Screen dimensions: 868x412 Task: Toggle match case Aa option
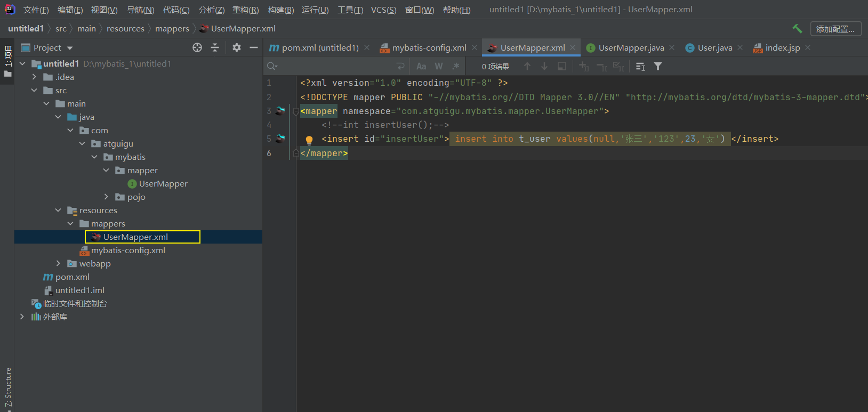click(x=421, y=66)
